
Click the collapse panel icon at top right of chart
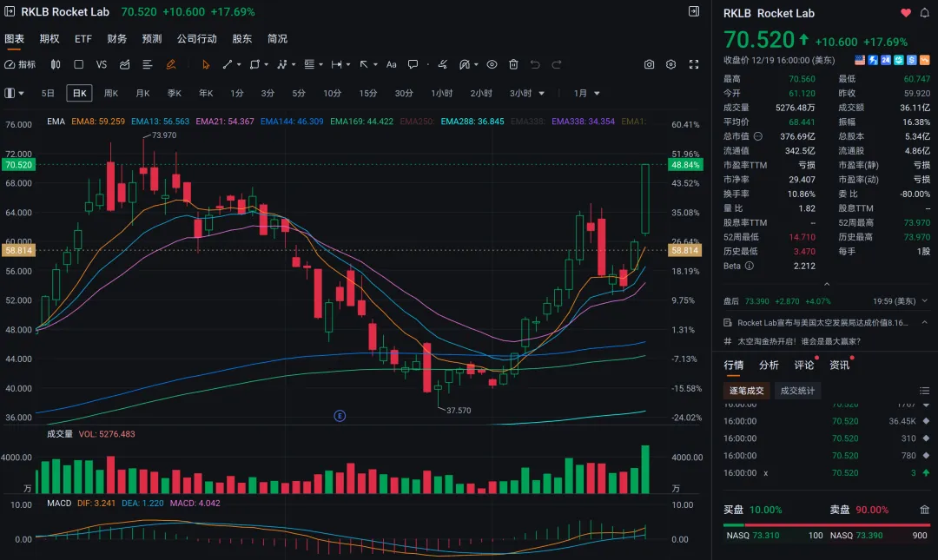click(x=694, y=11)
